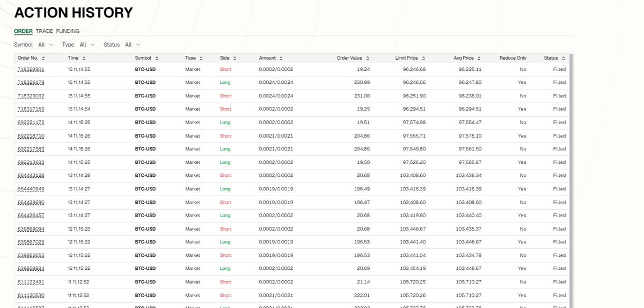The width and height of the screenshot is (644, 308).
Task: Open order number 639858884
Action: (31, 268)
